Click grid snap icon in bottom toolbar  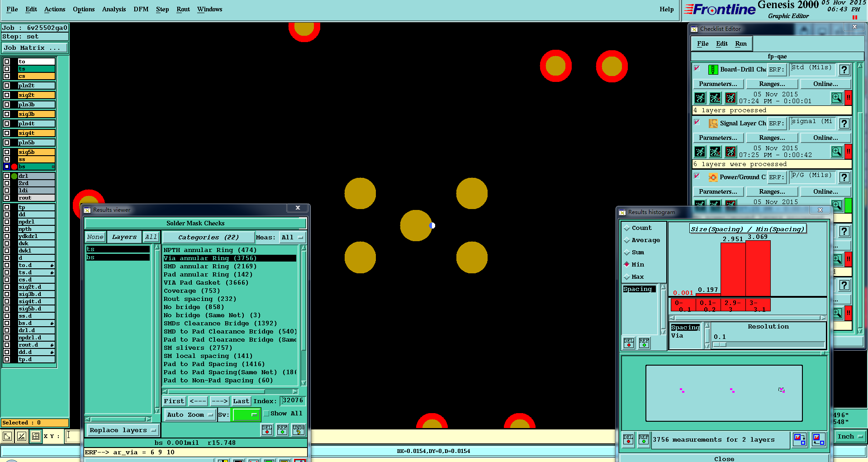[x=36, y=436]
